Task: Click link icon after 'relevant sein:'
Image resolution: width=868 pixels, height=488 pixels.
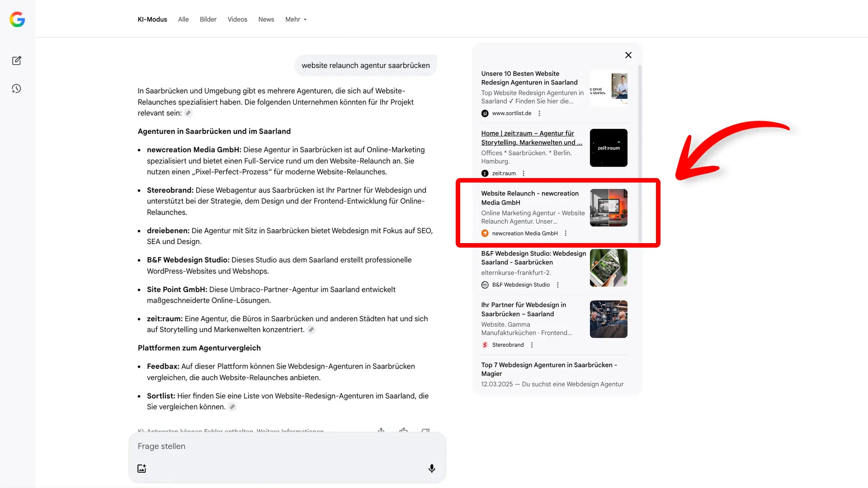Action: tap(189, 113)
